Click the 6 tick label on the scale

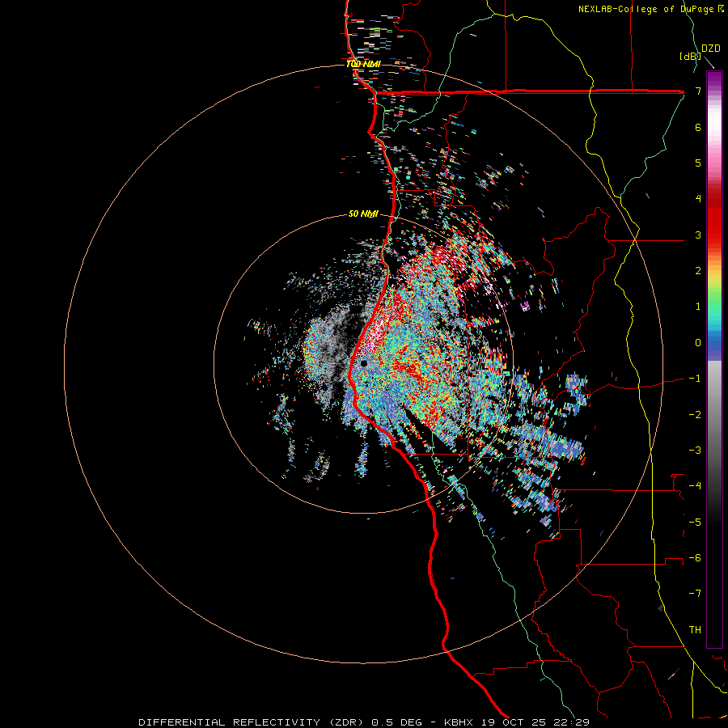point(698,127)
